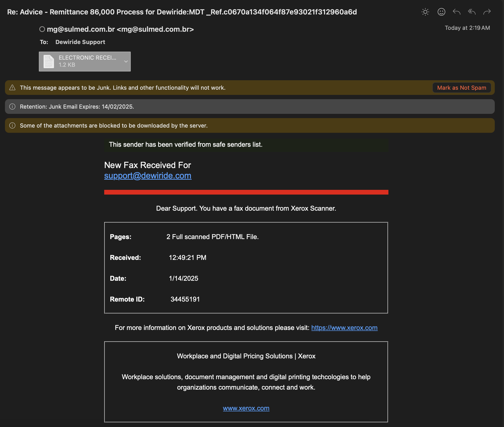Viewport: 504px width, 427px height.
Task: Forward the email with the forward arrow
Action: pyautogui.click(x=487, y=12)
